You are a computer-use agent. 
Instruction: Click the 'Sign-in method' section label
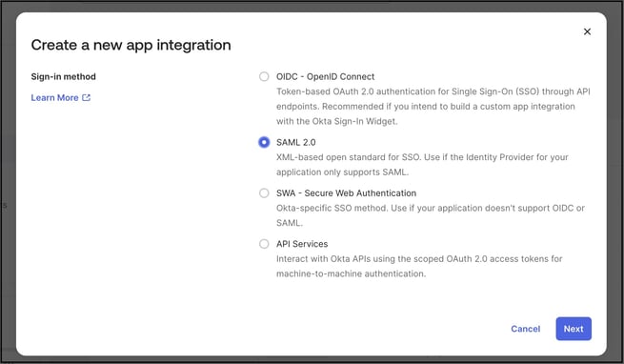point(63,76)
